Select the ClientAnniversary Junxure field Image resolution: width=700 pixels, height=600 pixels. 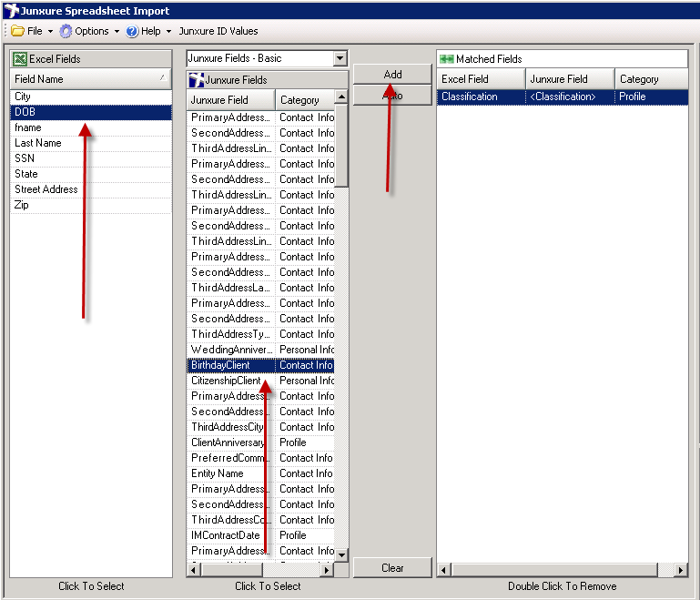(260, 442)
